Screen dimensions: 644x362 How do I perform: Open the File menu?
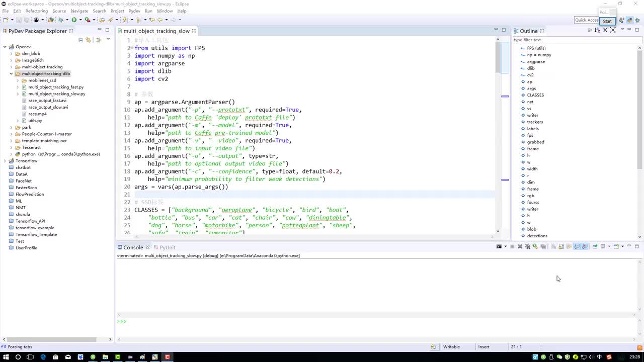[6, 11]
